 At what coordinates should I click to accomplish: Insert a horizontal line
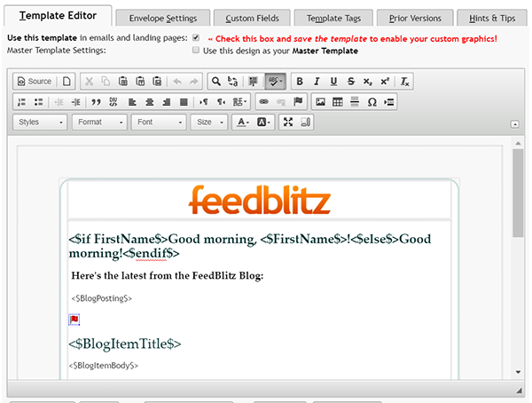pyautogui.click(x=355, y=102)
